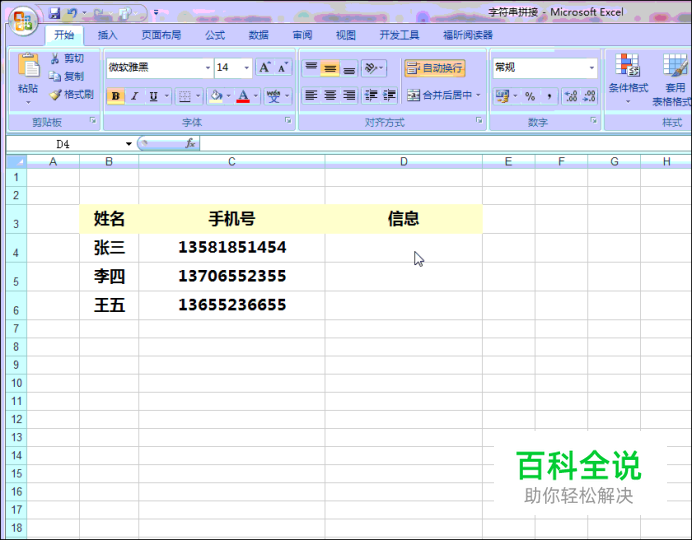Open the text orientation options
The width and height of the screenshot is (692, 540).
tap(373, 68)
